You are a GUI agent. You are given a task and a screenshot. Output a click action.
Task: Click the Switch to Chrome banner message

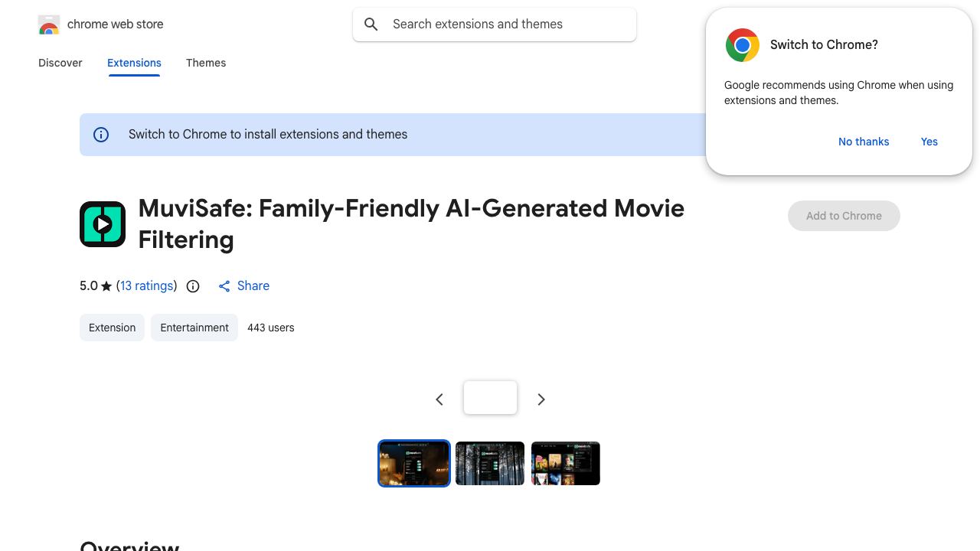(268, 135)
